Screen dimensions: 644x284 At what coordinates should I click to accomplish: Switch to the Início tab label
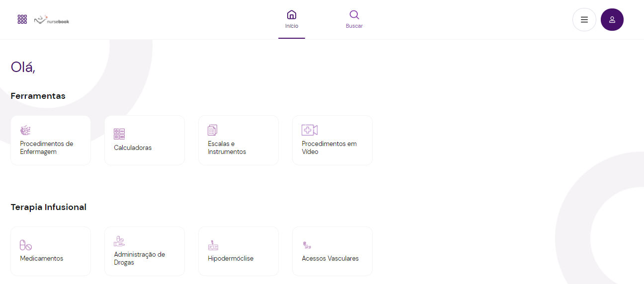[292, 26]
